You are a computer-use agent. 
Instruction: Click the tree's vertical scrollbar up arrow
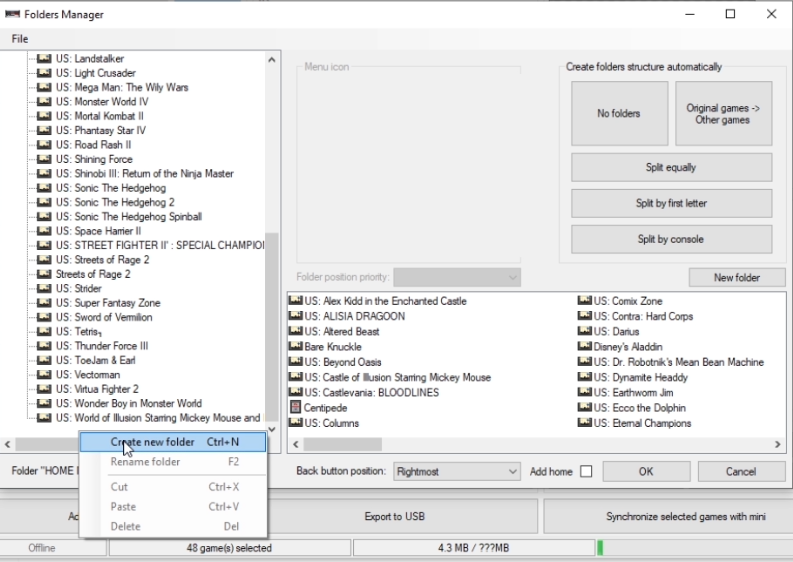point(272,60)
